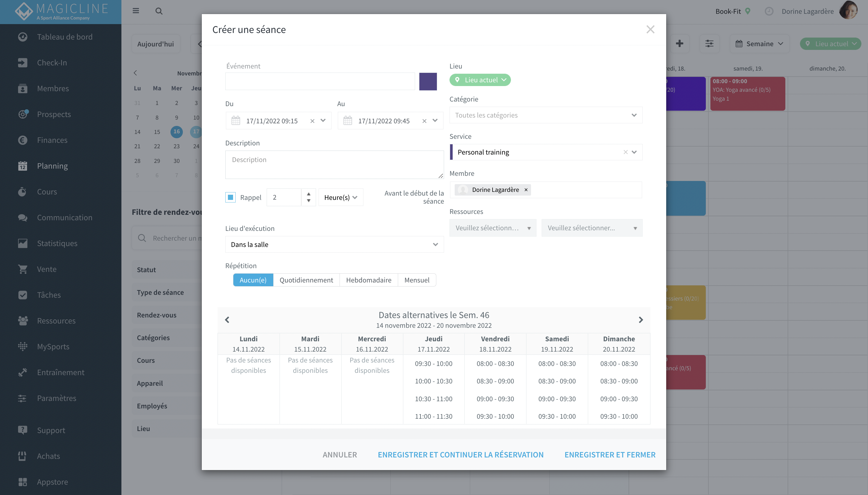Open the Heure(s) reminder unit dropdown

(341, 197)
